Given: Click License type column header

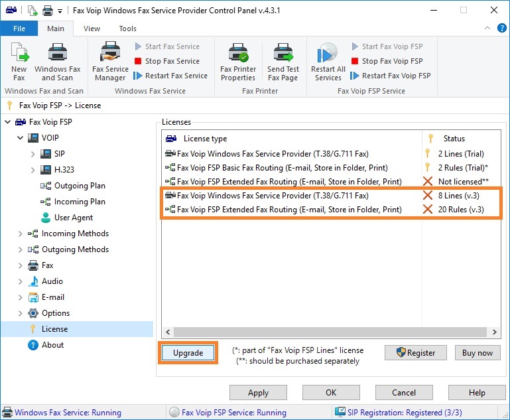Looking at the screenshot, I should pos(292,139).
